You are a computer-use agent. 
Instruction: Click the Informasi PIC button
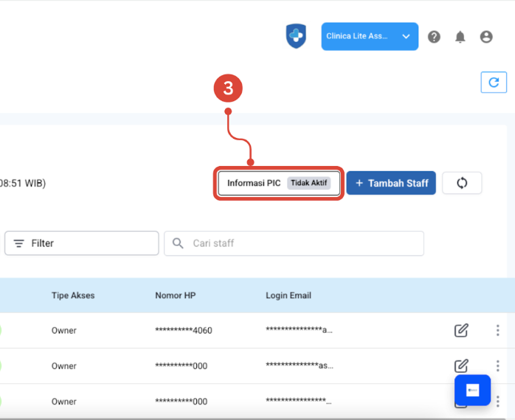(253, 183)
